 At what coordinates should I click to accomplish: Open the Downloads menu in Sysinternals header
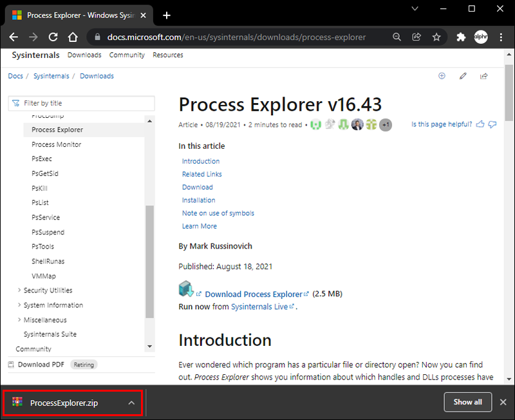coord(84,55)
